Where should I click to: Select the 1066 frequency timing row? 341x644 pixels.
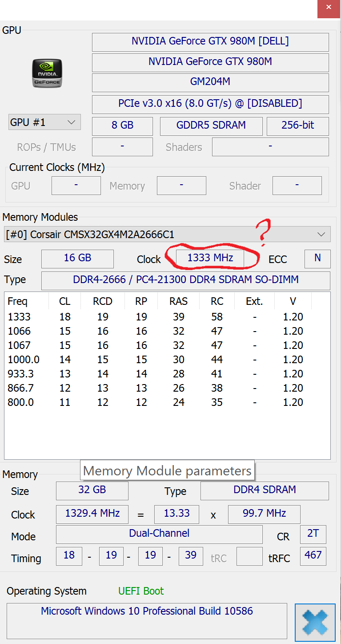167,331
